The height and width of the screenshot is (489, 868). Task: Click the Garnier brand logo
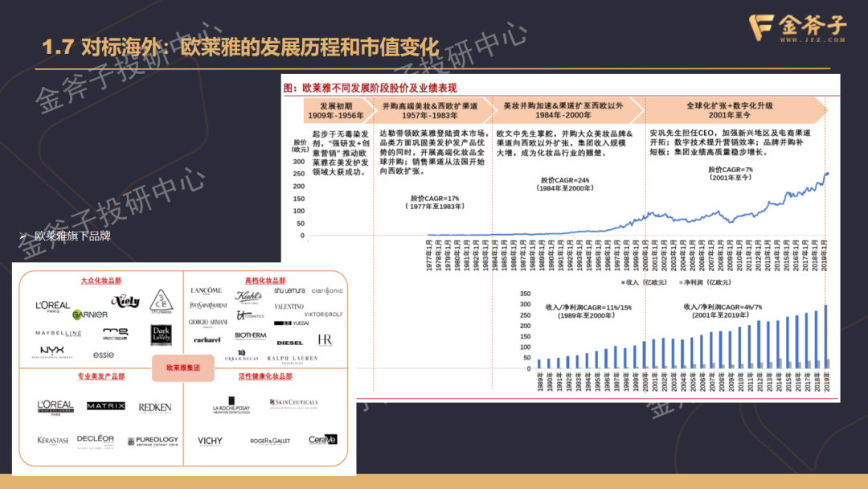click(90, 314)
